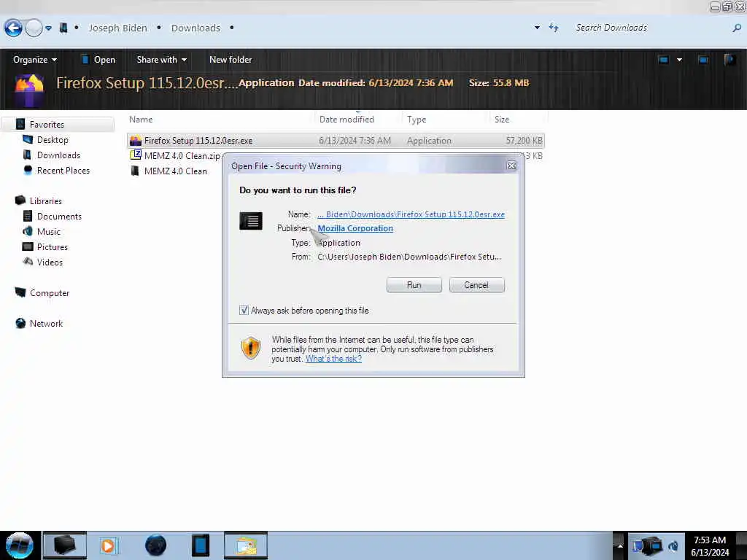The image size is (747, 560).
Task: Open Videos library
Action: (50, 262)
